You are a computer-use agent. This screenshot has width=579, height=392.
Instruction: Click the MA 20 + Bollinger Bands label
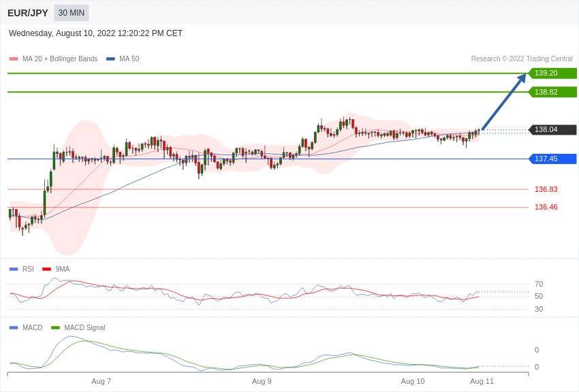60,59
